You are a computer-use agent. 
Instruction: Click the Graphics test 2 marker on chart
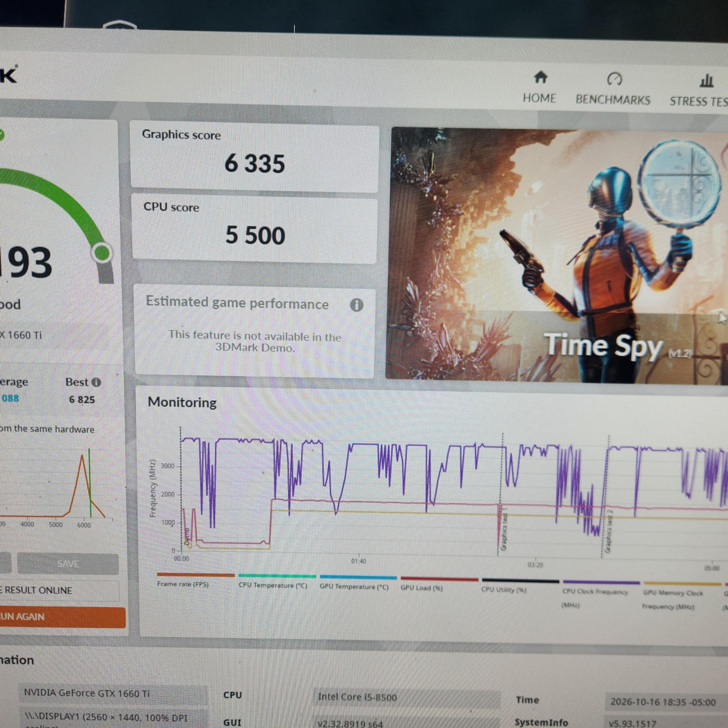coord(609,531)
